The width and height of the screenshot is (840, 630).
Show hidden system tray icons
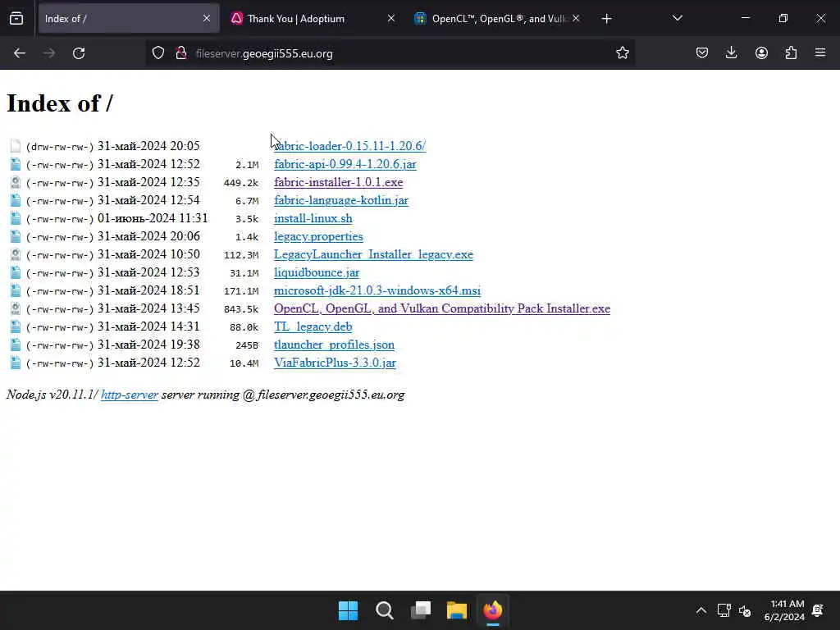pyautogui.click(x=701, y=610)
